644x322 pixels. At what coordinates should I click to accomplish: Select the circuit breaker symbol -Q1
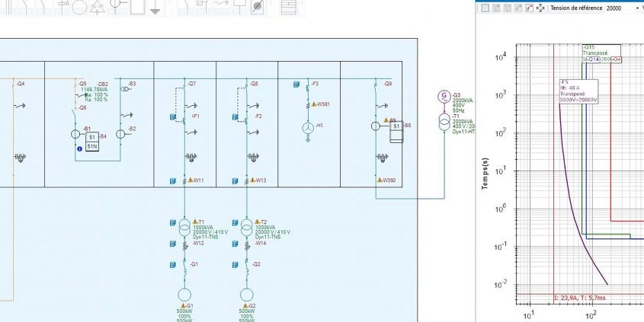pyautogui.click(x=184, y=269)
